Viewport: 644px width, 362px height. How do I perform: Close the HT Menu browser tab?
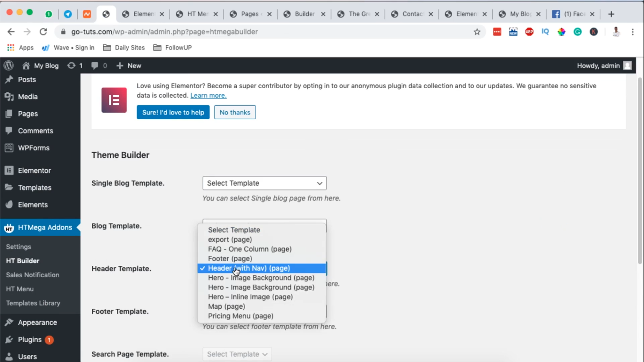(x=215, y=14)
